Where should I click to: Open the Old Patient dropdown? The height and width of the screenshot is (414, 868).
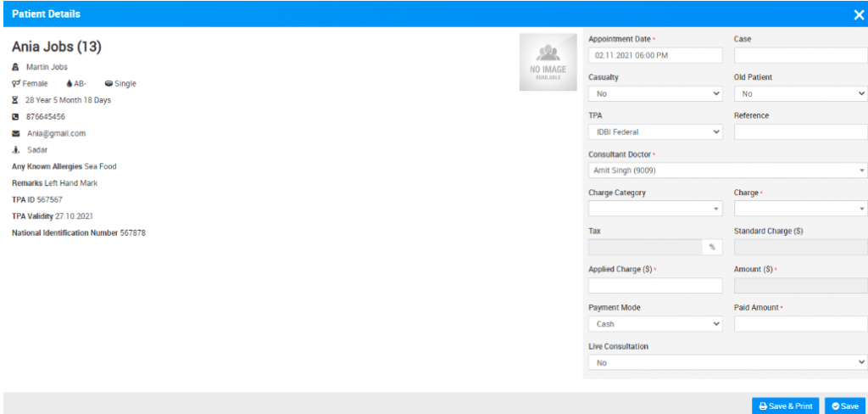[800, 93]
